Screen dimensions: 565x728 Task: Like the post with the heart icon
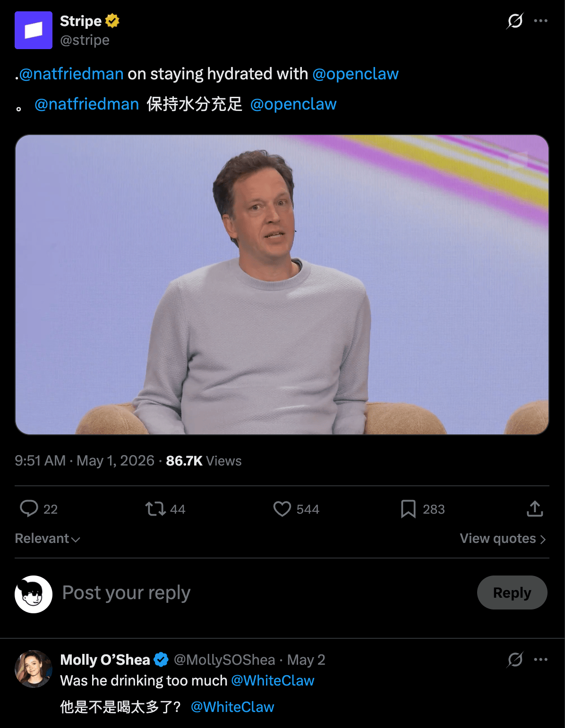coord(282,509)
